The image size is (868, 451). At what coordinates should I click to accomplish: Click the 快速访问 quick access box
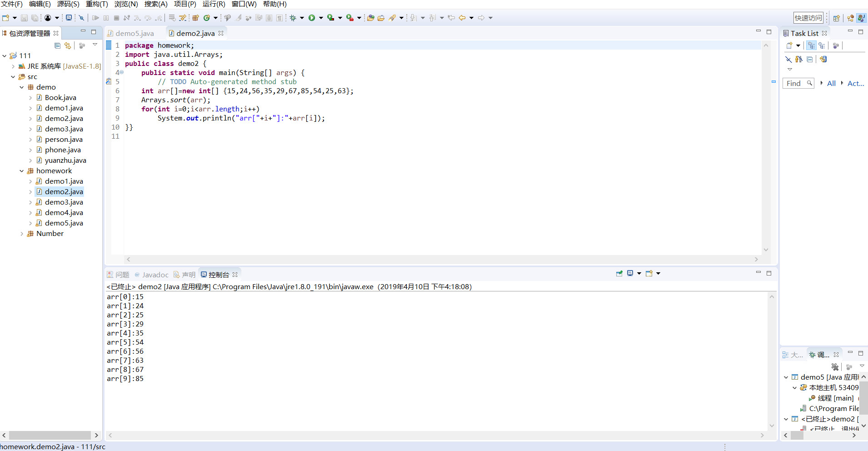click(x=808, y=18)
